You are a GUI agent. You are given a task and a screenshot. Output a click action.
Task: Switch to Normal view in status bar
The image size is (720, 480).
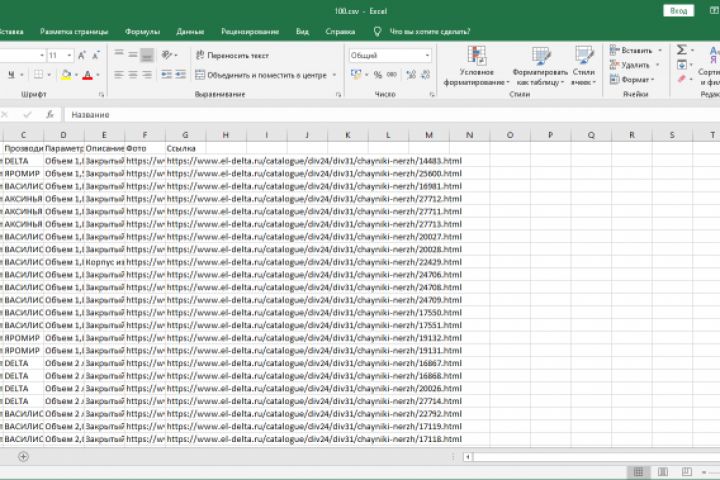click(x=638, y=472)
